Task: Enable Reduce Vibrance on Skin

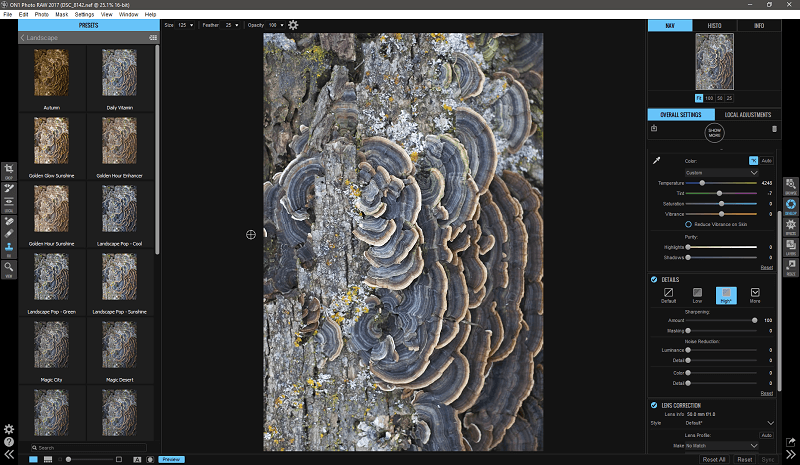Action: click(x=688, y=224)
